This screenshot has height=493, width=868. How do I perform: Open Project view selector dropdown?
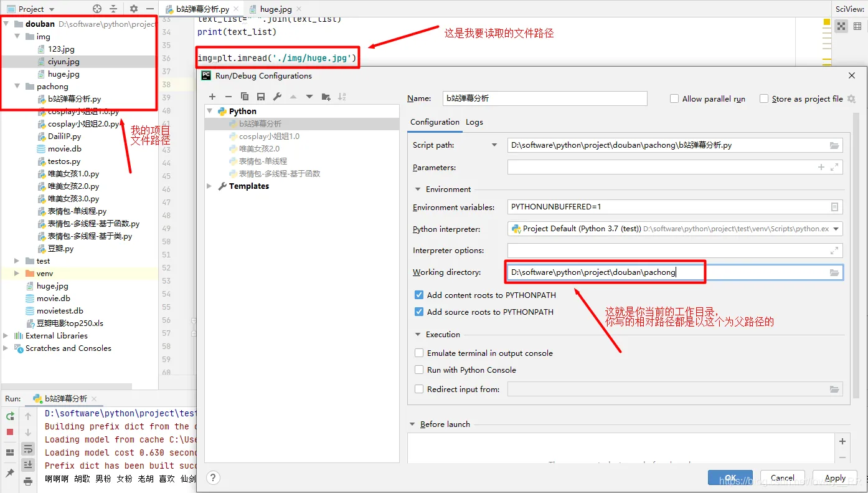[51, 9]
